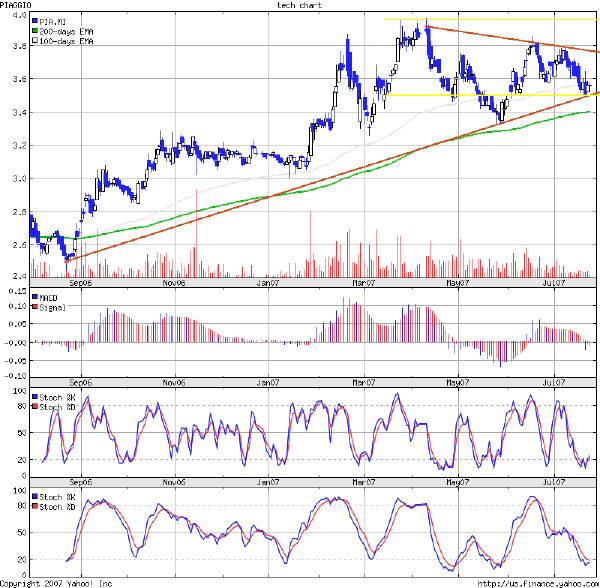Click the 3.8 price axis label
Image resolution: width=600 pixels, height=588 pixels.
(19, 46)
